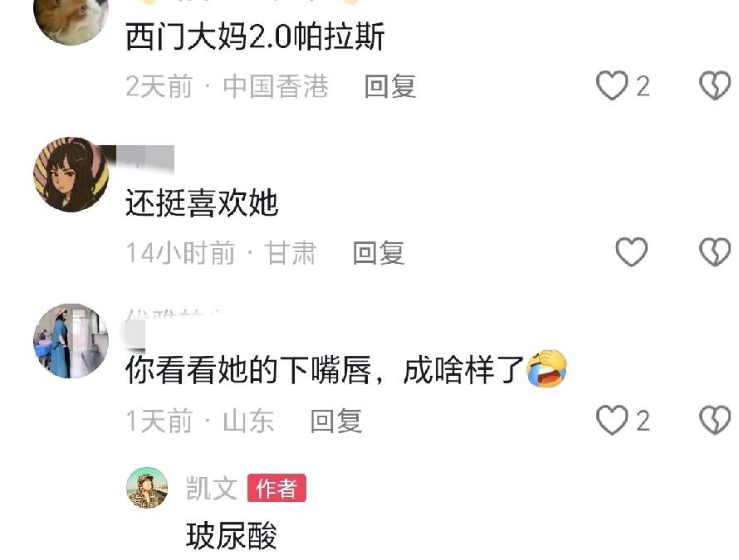Click the crying laughing emoji
Screen dimensions: 739x560
point(546,369)
